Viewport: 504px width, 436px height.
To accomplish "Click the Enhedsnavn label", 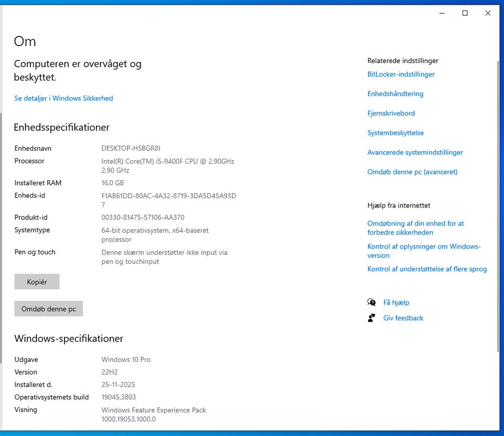I will tap(33, 148).
